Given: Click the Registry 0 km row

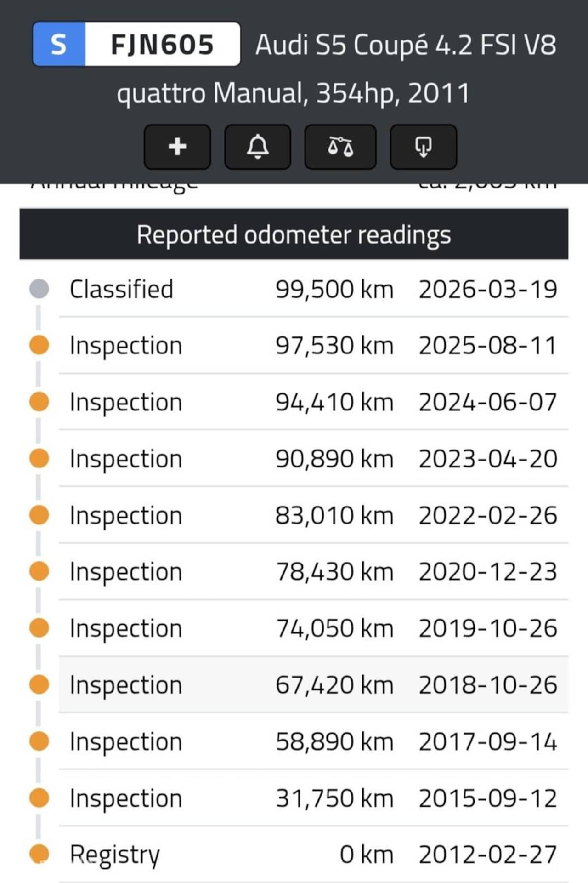Looking at the screenshot, I should [x=312, y=855].
